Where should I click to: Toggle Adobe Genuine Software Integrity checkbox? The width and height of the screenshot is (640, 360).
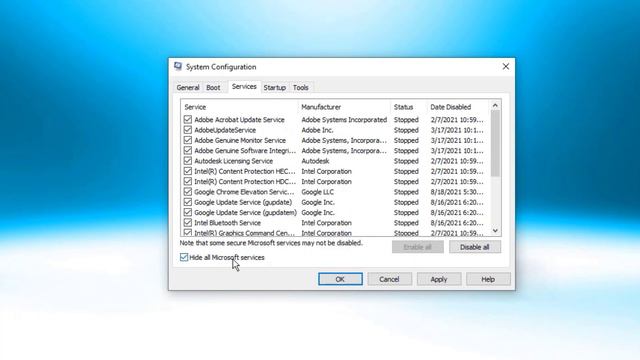[x=188, y=151]
